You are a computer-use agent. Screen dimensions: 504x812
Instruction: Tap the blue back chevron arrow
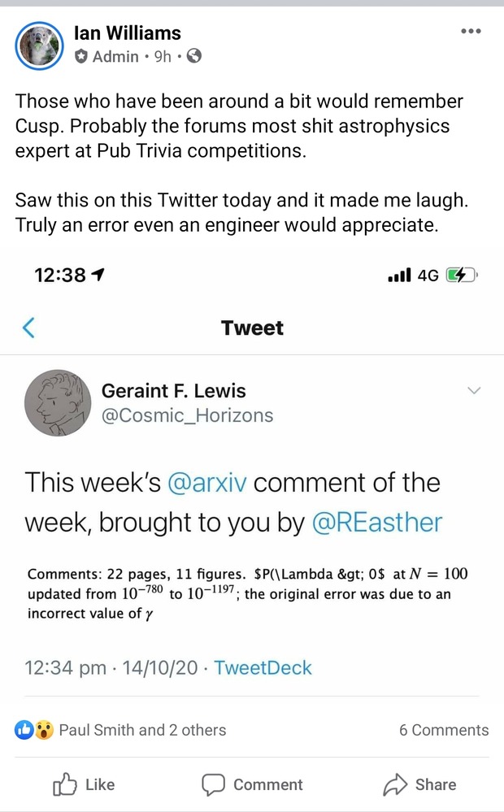(28, 328)
